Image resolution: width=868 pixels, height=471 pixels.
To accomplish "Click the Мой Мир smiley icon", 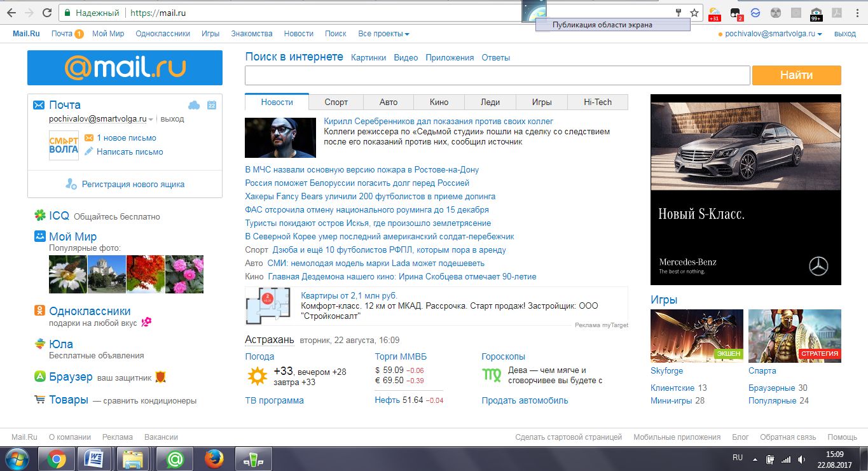I will (x=39, y=237).
